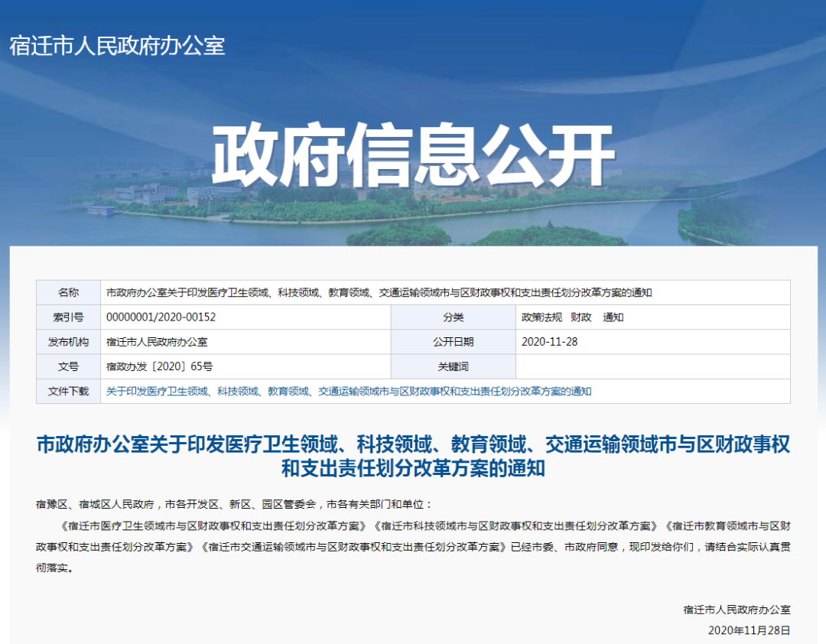Click the 发布机构 label cell
The height and width of the screenshot is (644, 826).
(x=69, y=342)
